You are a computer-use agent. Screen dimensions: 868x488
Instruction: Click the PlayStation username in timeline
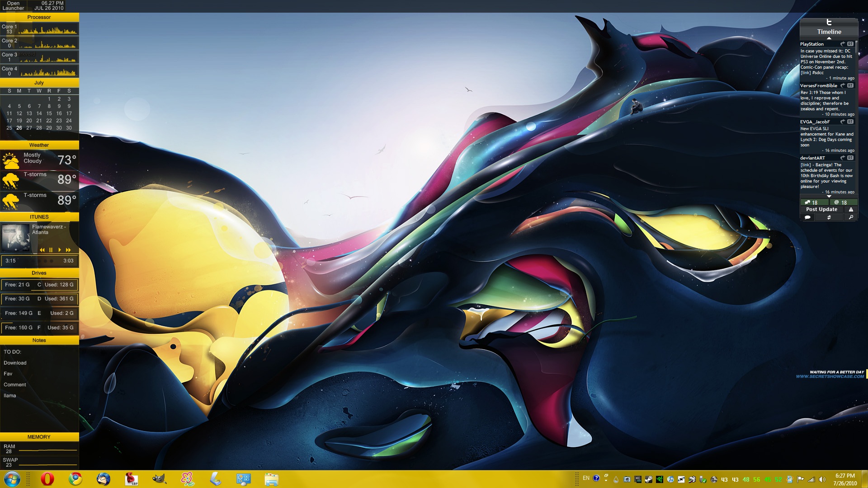tap(812, 44)
